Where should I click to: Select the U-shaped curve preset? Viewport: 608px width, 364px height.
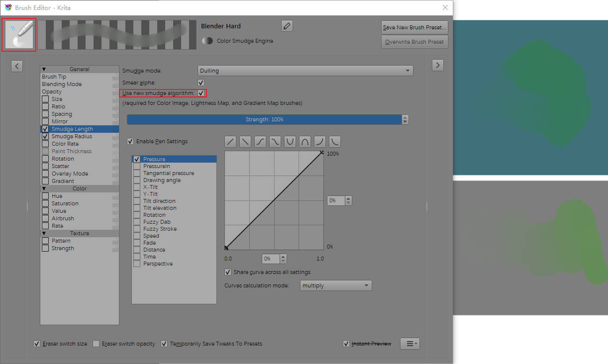(x=290, y=142)
